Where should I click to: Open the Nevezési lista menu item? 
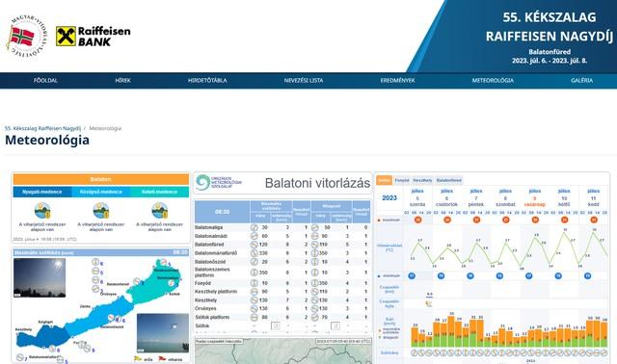(304, 80)
